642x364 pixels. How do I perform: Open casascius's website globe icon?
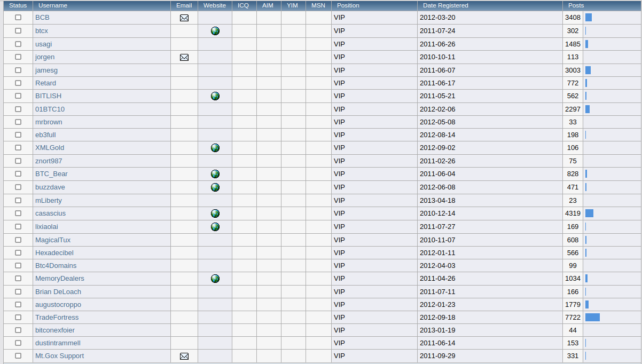pyautogui.click(x=215, y=213)
